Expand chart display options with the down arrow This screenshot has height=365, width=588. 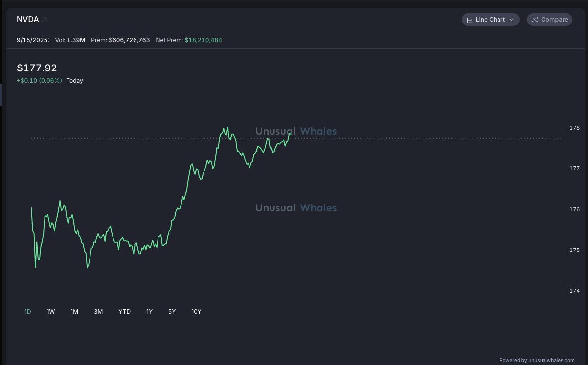(512, 20)
